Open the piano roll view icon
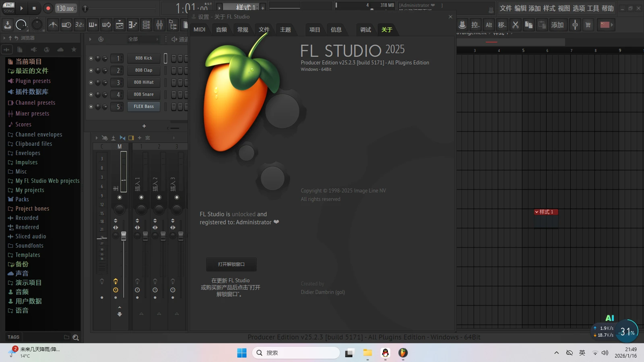Viewport: 644px width, 362px height. pos(133,25)
